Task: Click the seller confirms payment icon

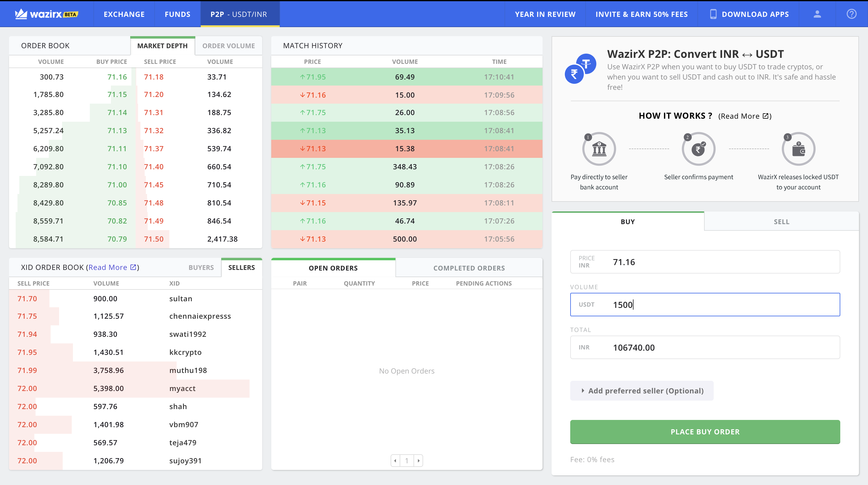Action: pos(699,149)
